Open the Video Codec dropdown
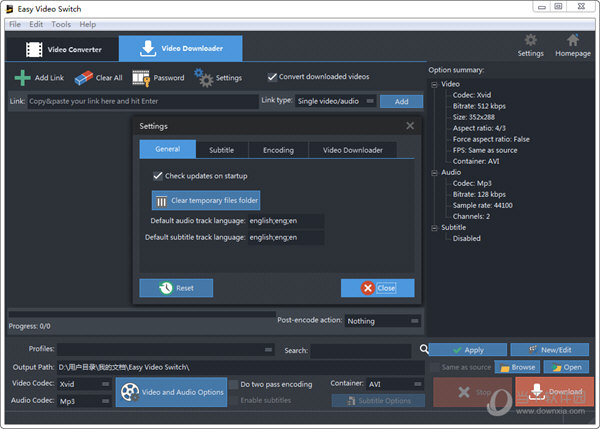 (84, 384)
